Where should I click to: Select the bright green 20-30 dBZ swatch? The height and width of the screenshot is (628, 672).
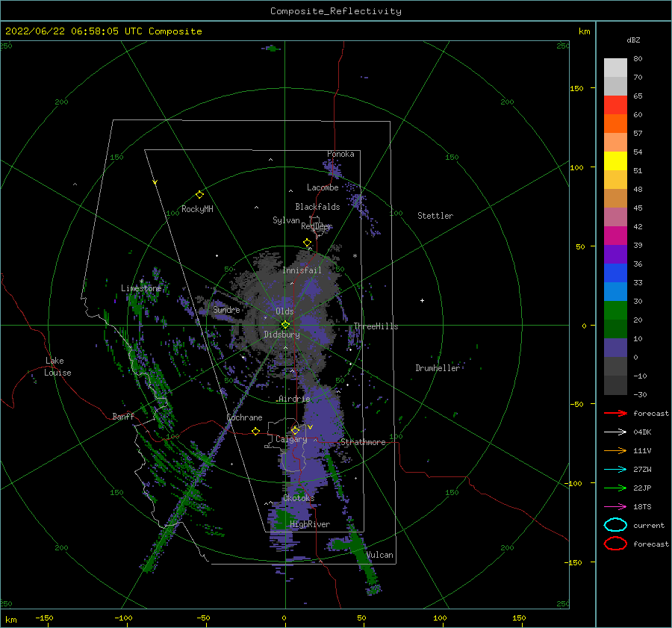click(x=615, y=311)
